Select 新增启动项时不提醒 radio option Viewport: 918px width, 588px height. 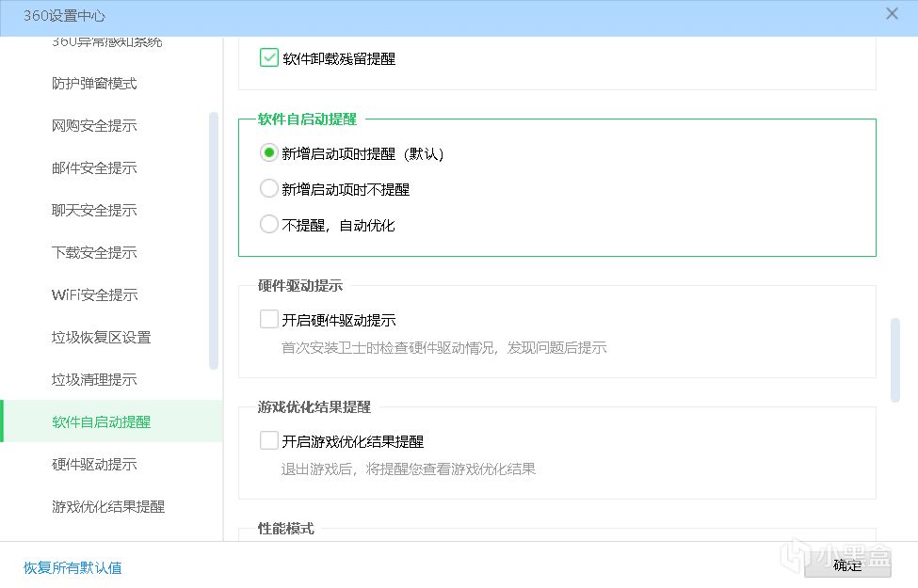268,189
